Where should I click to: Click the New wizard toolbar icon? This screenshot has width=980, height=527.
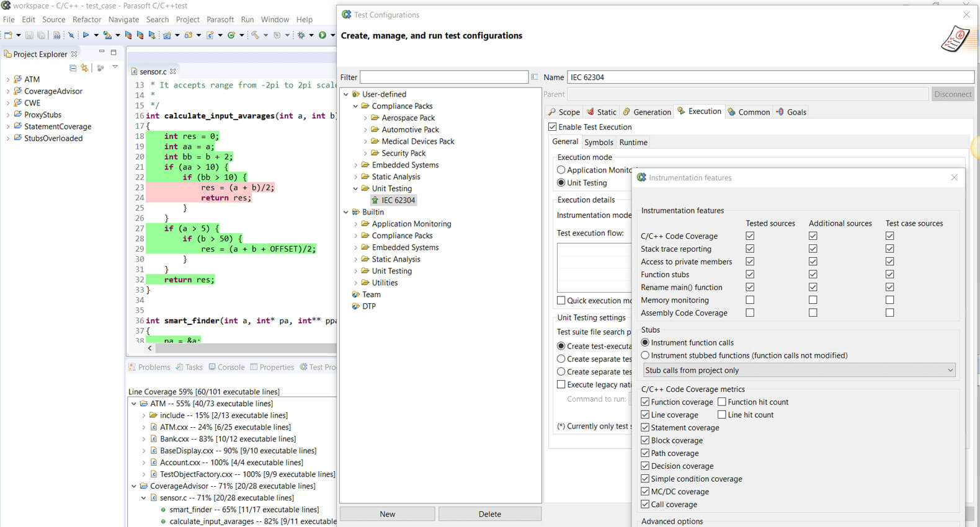[9, 35]
